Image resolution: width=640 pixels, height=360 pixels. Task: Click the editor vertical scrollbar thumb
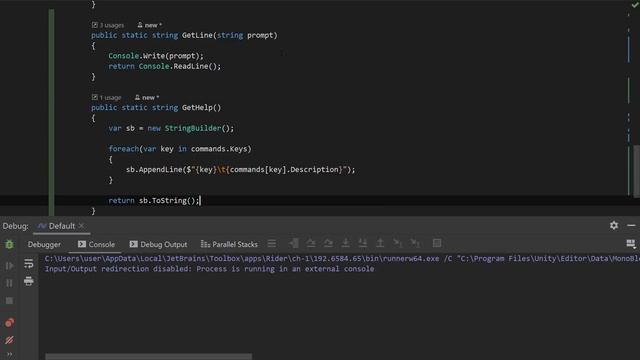637,171
